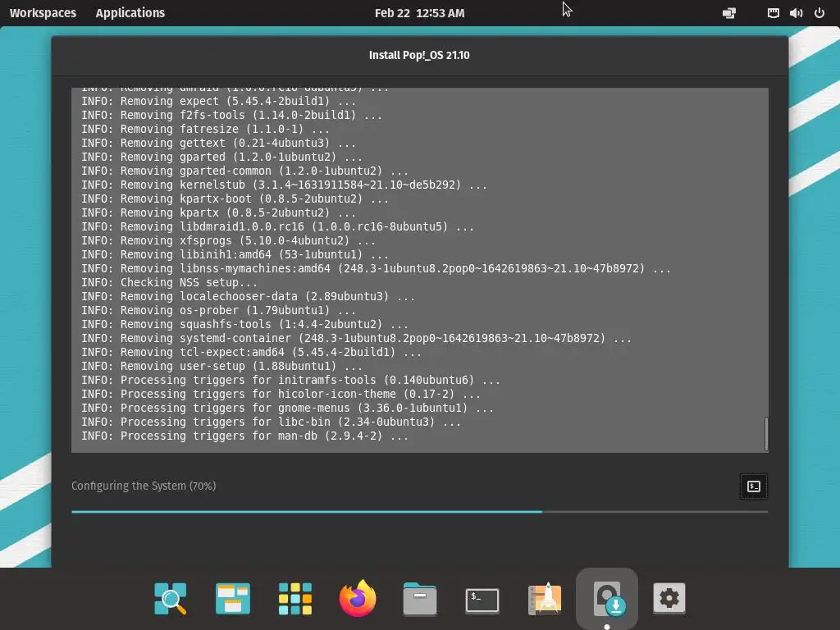The width and height of the screenshot is (840, 630).
Task: Click the log line about gnome-menus triggers
Action: 287,408
